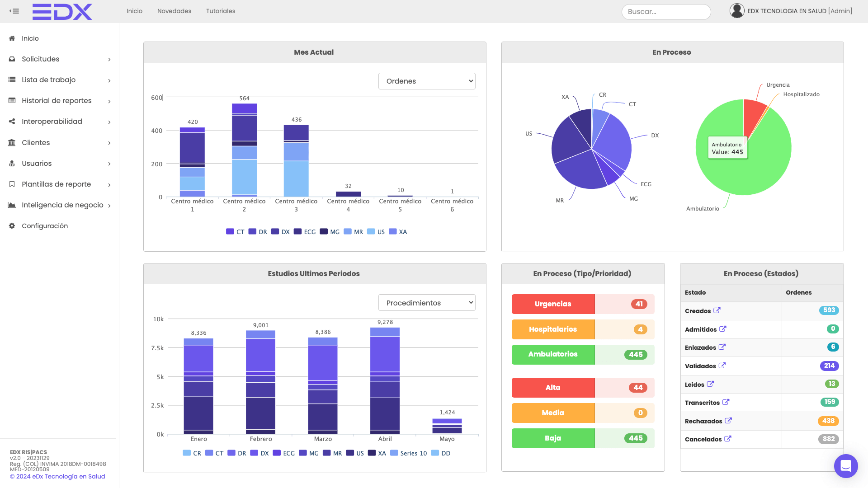Click the 593 badge for Creados
The height and width of the screenshot is (488, 868).
point(829,310)
